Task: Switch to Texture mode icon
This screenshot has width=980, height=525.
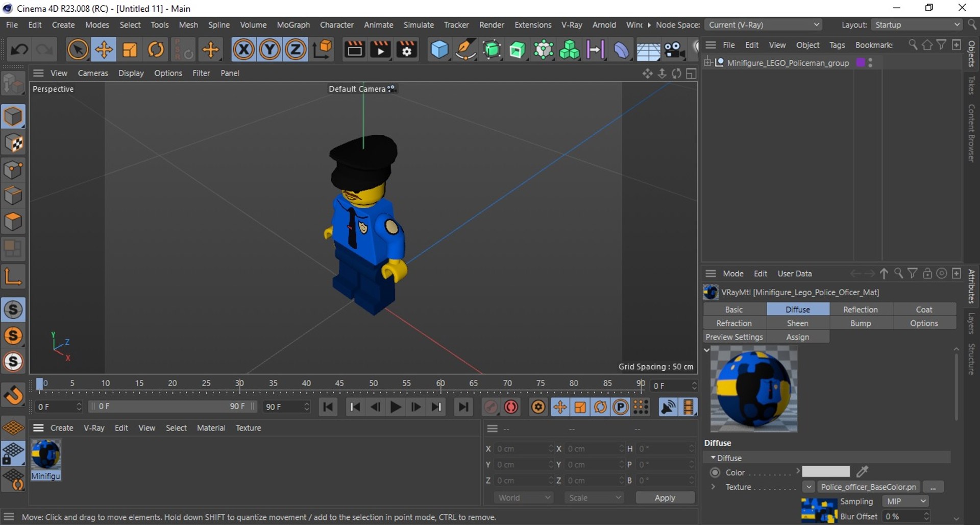Action: click(13, 144)
